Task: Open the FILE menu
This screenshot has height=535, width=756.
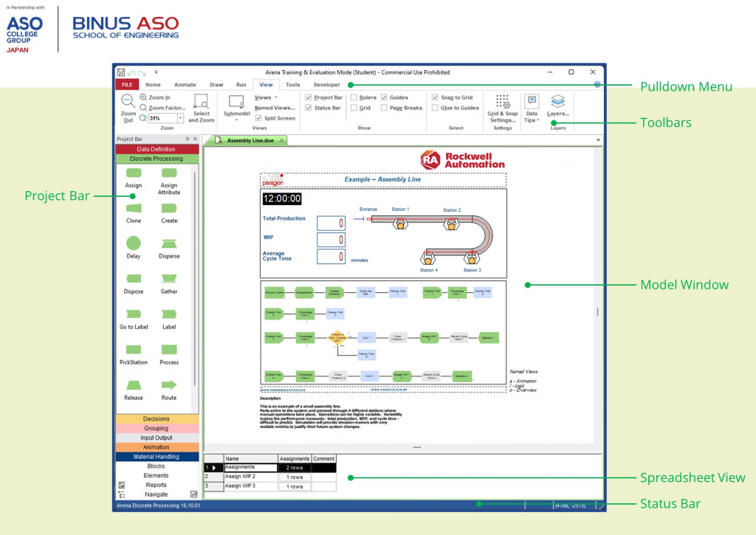Action: click(x=126, y=84)
